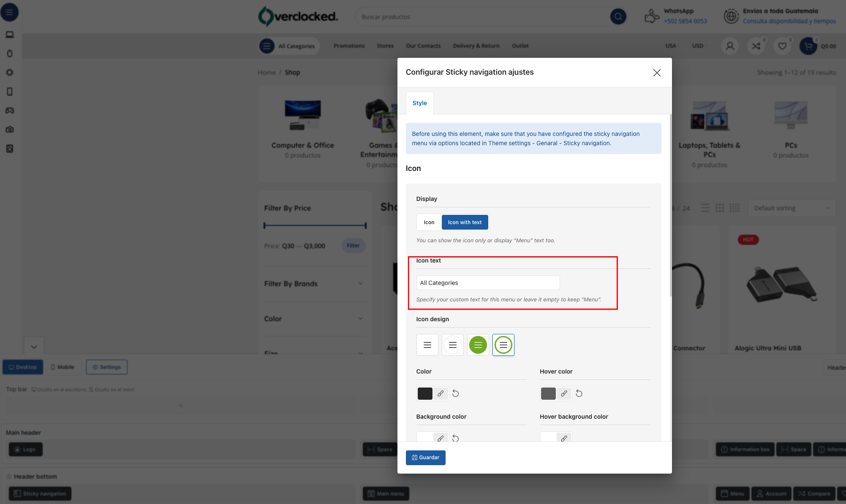
Task: Switch to the Desktop tab in builder
Action: [x=23, y=367]
